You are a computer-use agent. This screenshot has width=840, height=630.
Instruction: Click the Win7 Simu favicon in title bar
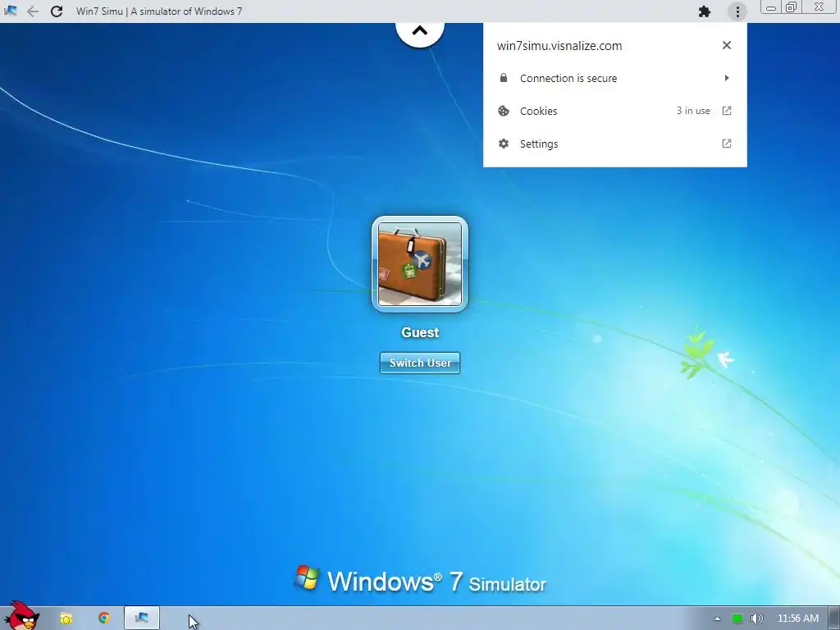10,11
